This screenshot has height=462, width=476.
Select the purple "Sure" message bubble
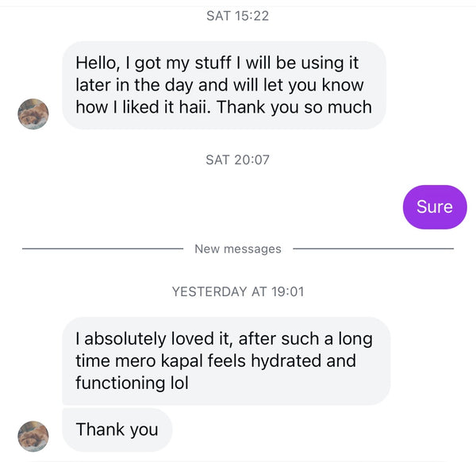pyautogui.click(x=435, y=207)
